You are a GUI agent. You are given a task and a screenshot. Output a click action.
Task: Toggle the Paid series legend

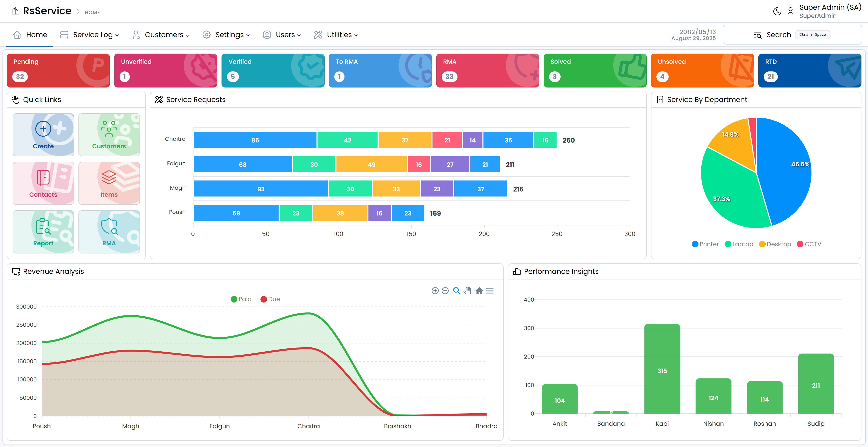(241, 299)
